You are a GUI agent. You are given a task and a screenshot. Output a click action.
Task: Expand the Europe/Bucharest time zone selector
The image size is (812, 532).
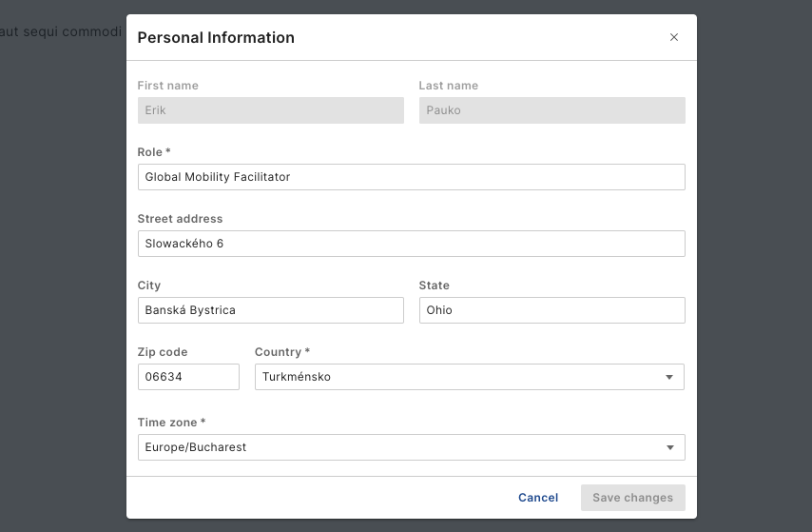[399, 447]
